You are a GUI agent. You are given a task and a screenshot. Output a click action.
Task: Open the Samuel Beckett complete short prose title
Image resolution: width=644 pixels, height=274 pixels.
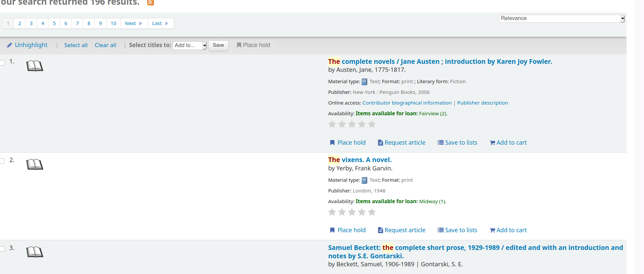[x=475, y=252]
